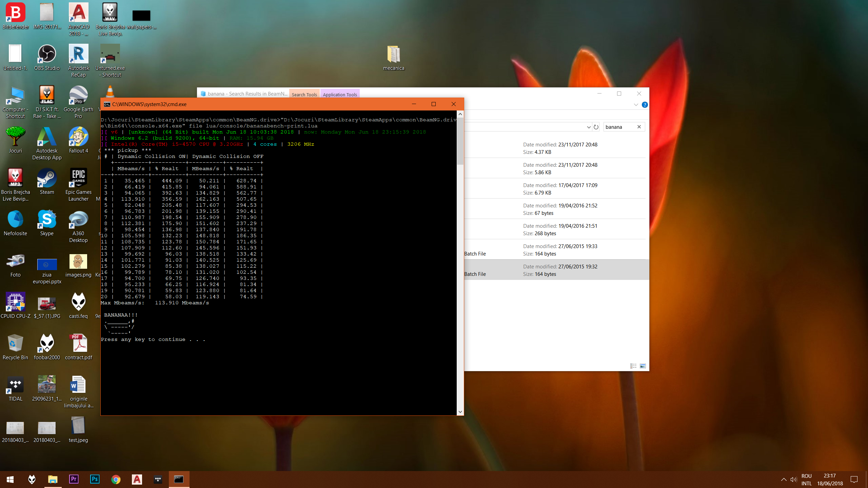Screen dimensions: 868x488
Task: Click the Photoshop taskbar icon
Action: pos(95,479)
